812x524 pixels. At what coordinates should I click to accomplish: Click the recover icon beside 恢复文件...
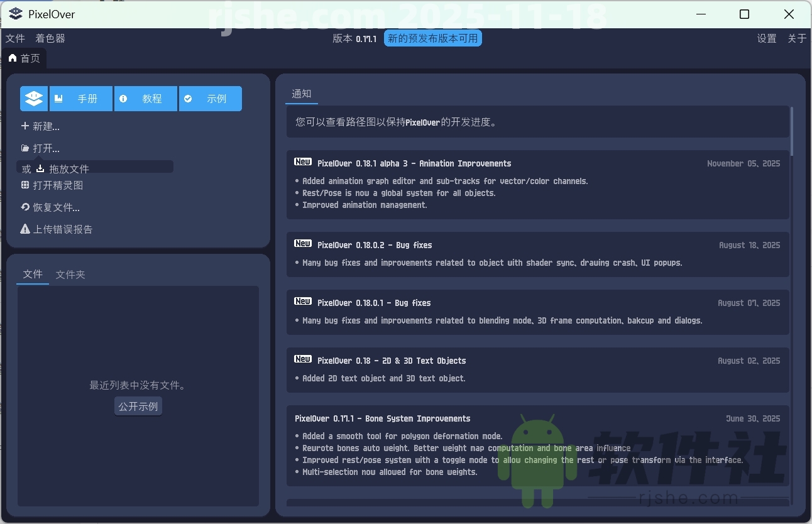point(25,207)
